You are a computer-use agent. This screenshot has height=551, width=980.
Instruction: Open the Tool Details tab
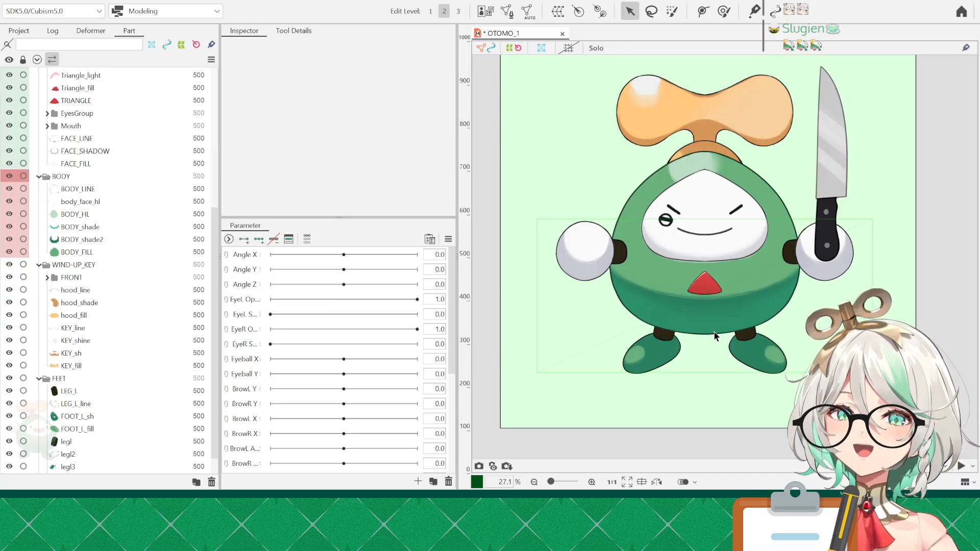[293, 31]
